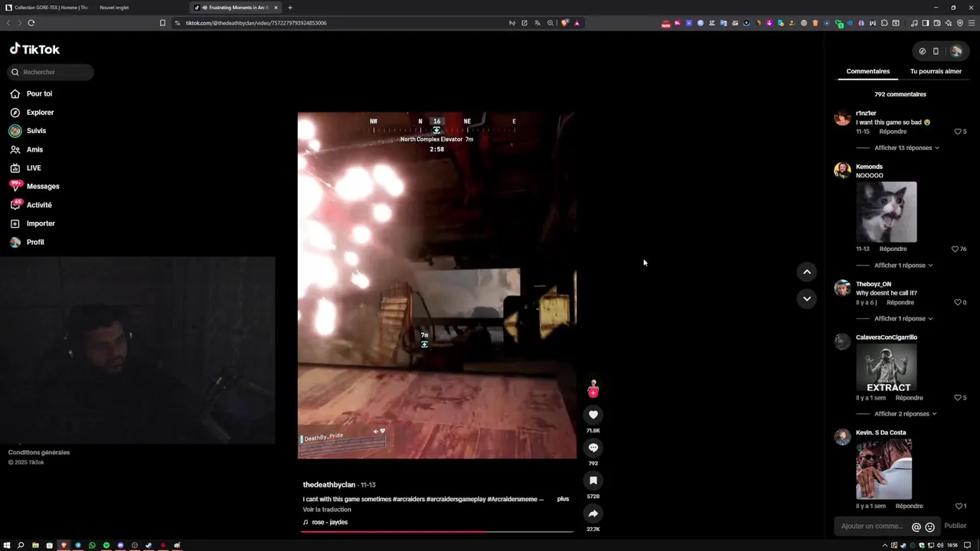Click Voir la traduction
Viewport: 980px width, 551px height.
click(x=327, y=510)
